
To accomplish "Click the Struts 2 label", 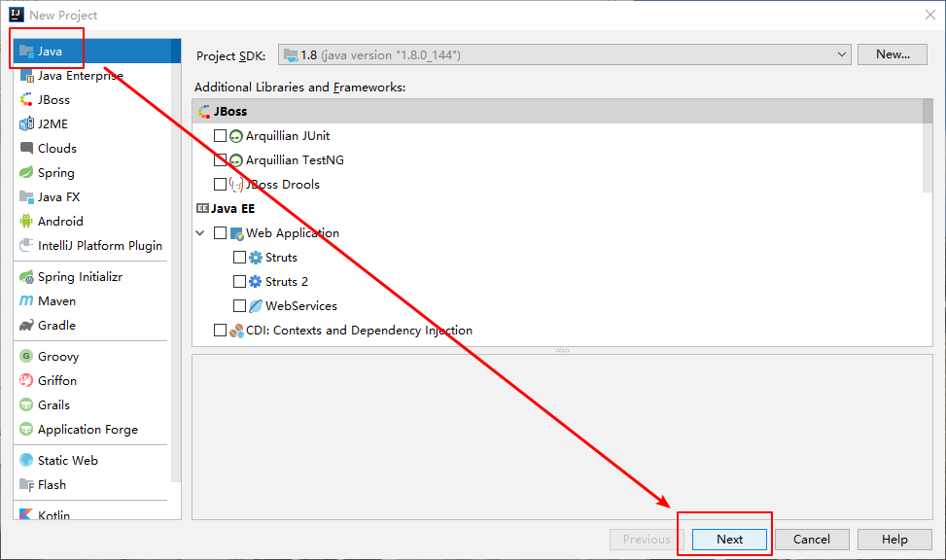I will point(287,281).
